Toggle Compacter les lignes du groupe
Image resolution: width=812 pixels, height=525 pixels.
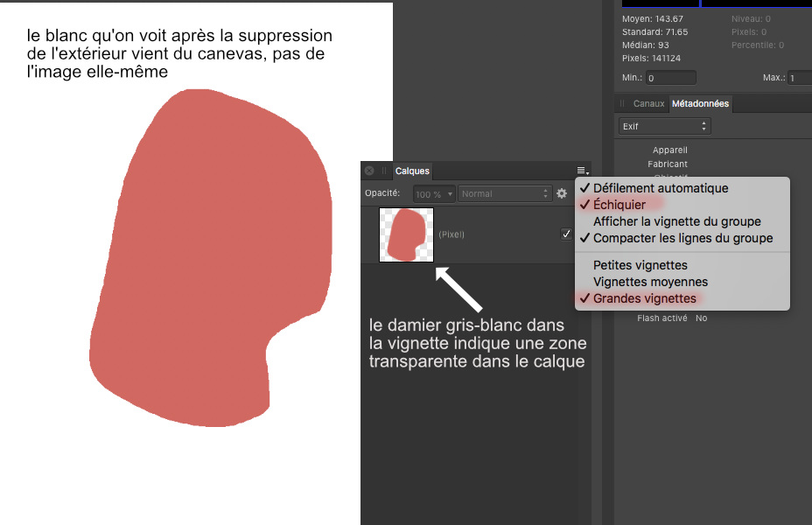click(682, 238)
